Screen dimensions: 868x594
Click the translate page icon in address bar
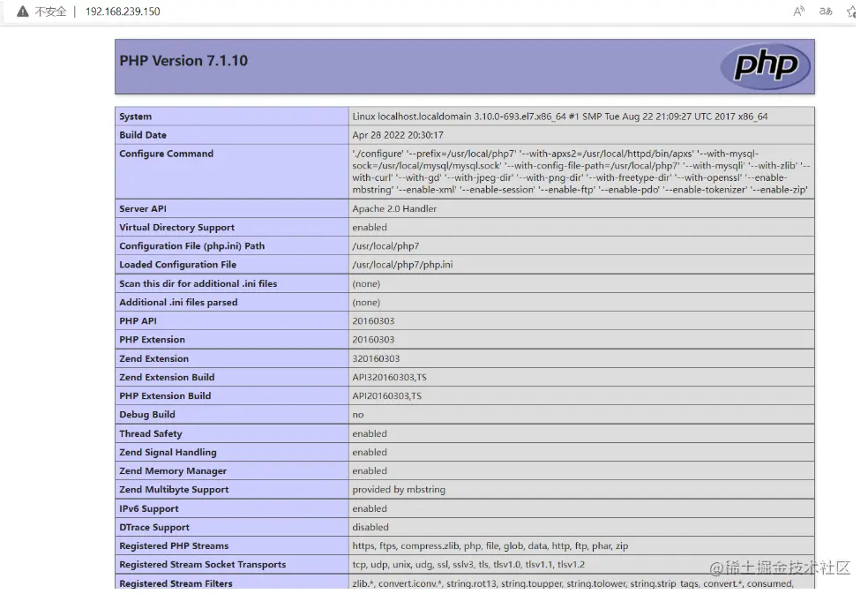pos(826,11)
